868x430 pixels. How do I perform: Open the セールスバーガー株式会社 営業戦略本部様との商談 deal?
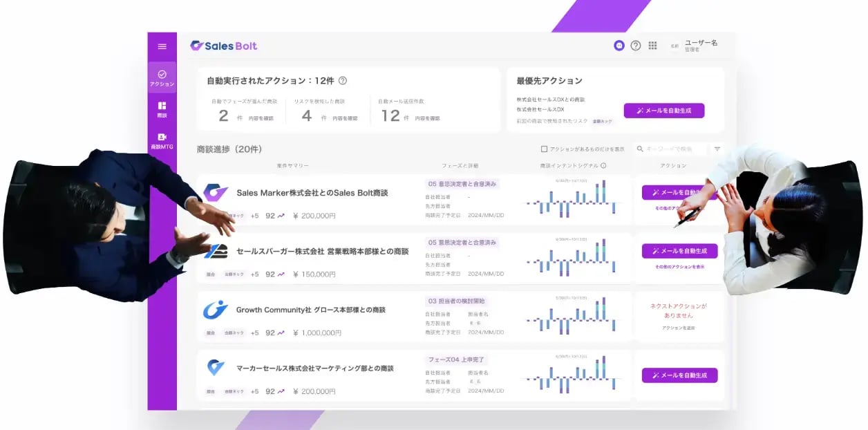tap(323, 252)
